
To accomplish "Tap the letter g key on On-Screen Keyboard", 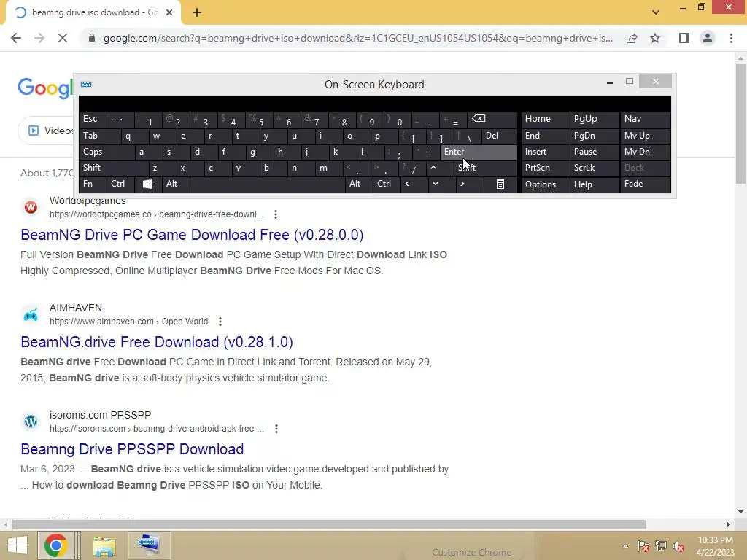I will tap(259, 152).
